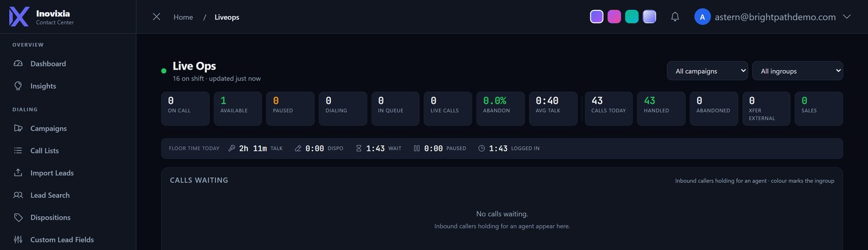Click the Available stat card
Viewport: 868px width, 250px height.
(x=238, y=109)
